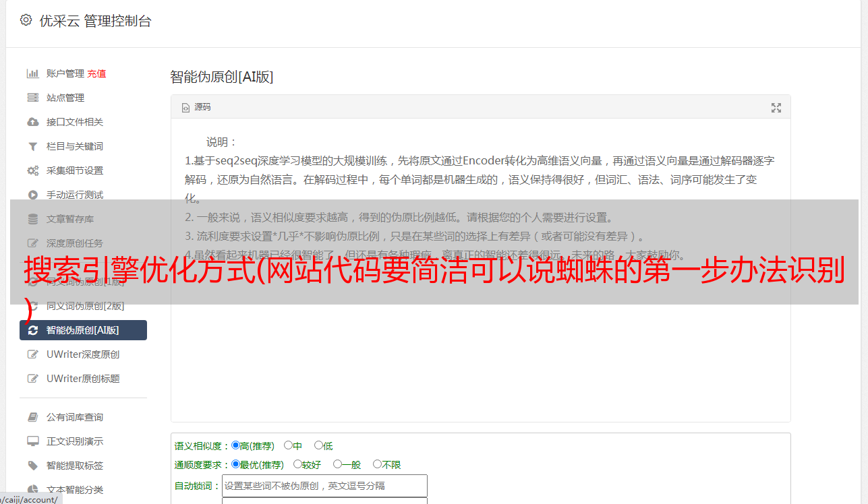Click the 源码 source button in the editor toolbar
The height and width of the screenshot is (504, 868).
coord(196,107)
